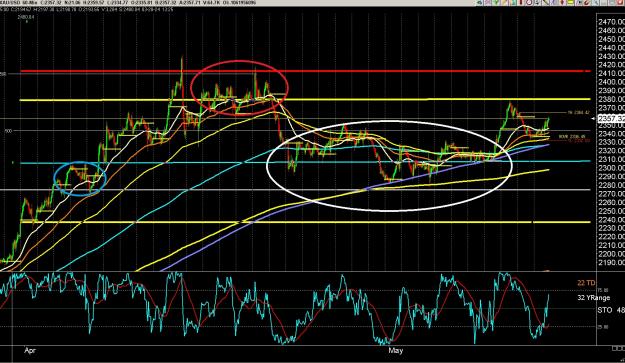
Task: Select the gray horizontal line near 2275
Action: (x=297, y=189)
